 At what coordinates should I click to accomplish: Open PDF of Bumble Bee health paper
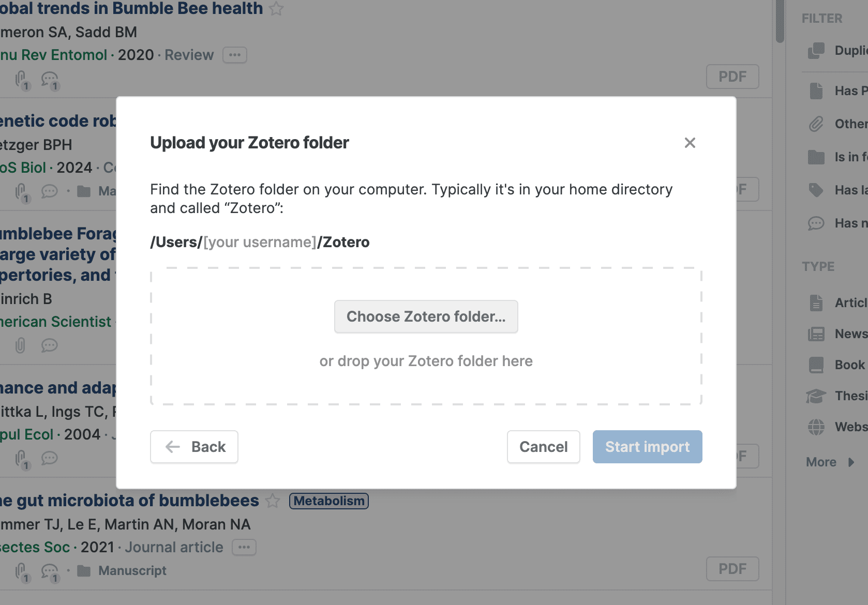pyautogui.click(x=732, y=77)
